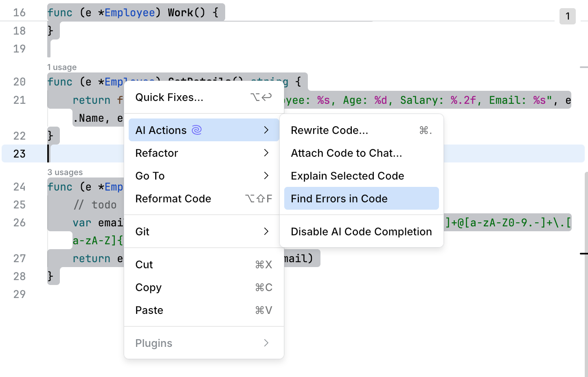Screen dimensions: 588x377
Task: Click Go To in the context menu
Action: point(204,175)
